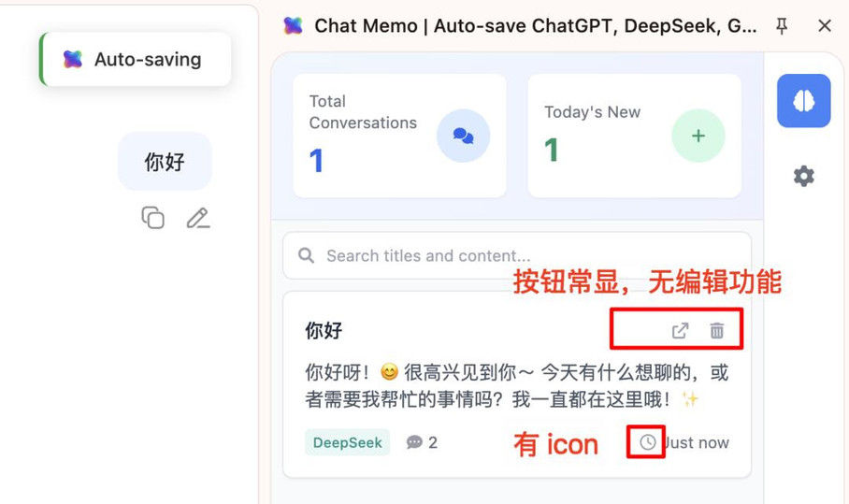Select the Total Conversations stats card
This screenshot has width=849, height=504.
399,136
